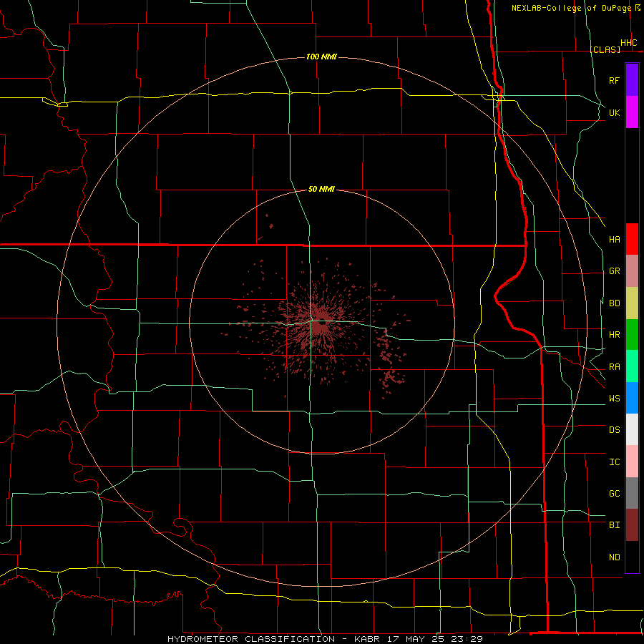Select the BD yellow color swatch
This screenshot has width=644, height=644.
coord(632,303)
